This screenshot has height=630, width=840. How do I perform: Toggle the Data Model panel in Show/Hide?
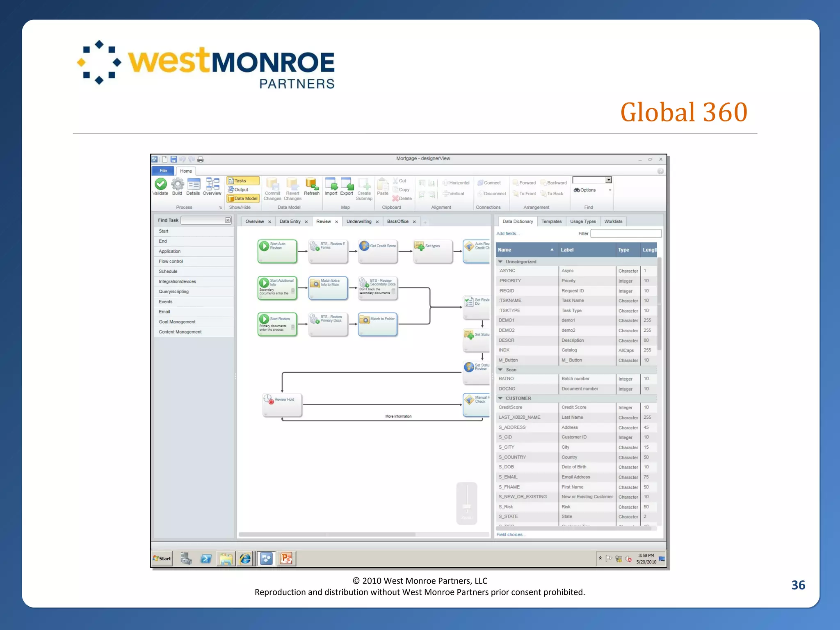243,199
